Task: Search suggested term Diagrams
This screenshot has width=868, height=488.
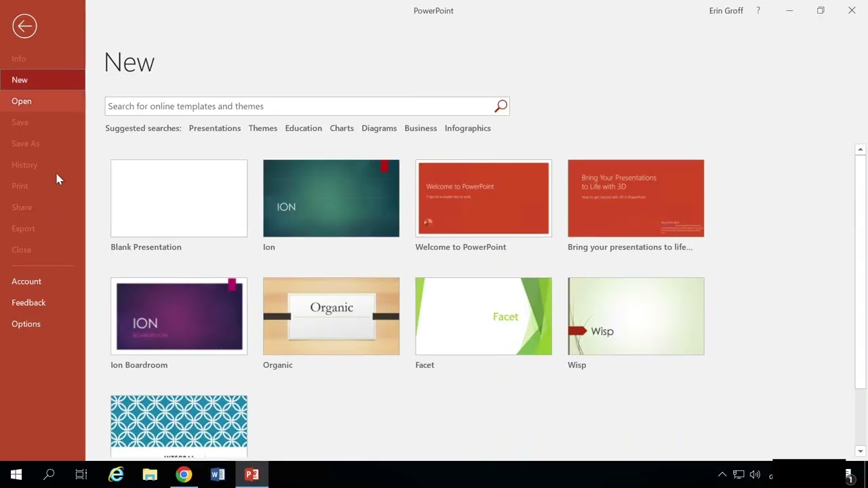Action: point(379,128)
